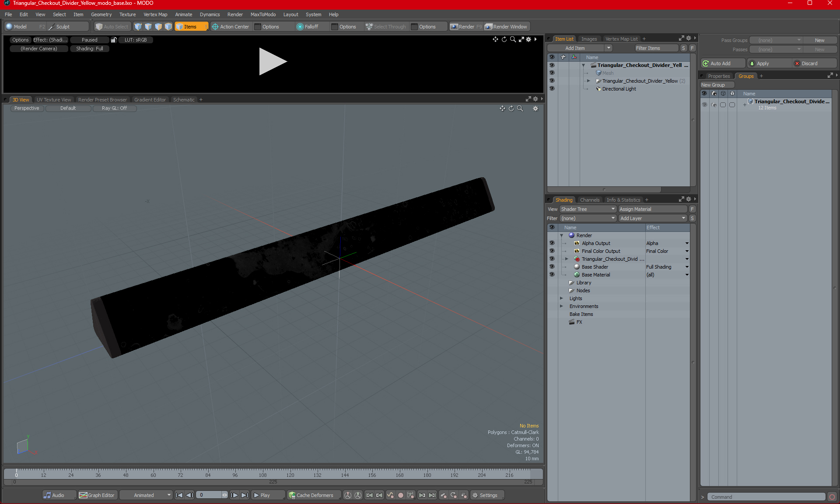Switch to Channels tab
Image resolution: width=840 pixels, height=504 pixels.
pyautogui.click(x=590, y=200)
